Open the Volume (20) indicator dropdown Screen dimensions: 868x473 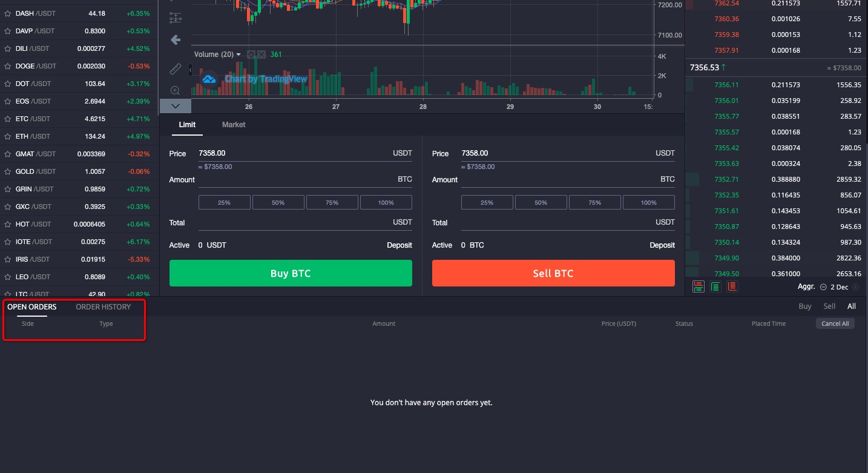click(238, 55)
